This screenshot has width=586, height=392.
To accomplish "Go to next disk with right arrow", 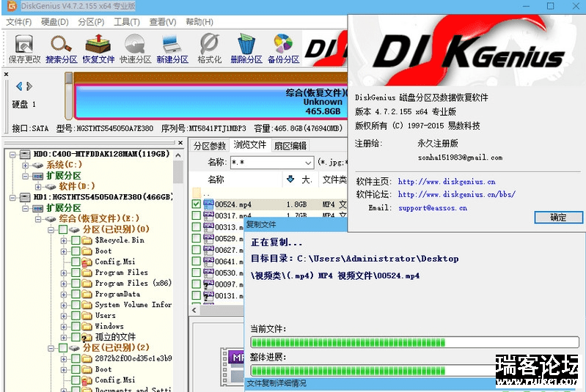I will pyautogui.click(x=29, y=86).
